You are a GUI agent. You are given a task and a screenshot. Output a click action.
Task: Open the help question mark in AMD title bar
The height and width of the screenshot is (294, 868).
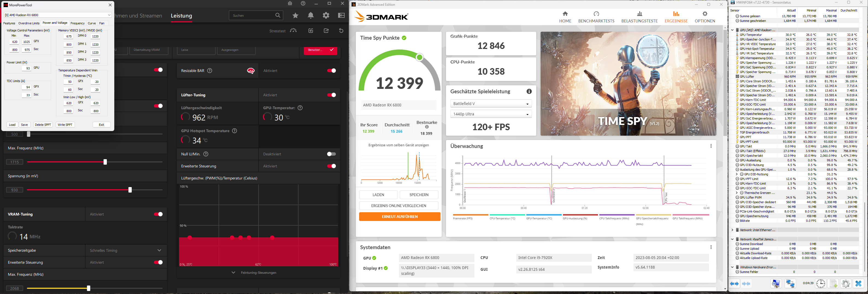click(x=303, y=3)
